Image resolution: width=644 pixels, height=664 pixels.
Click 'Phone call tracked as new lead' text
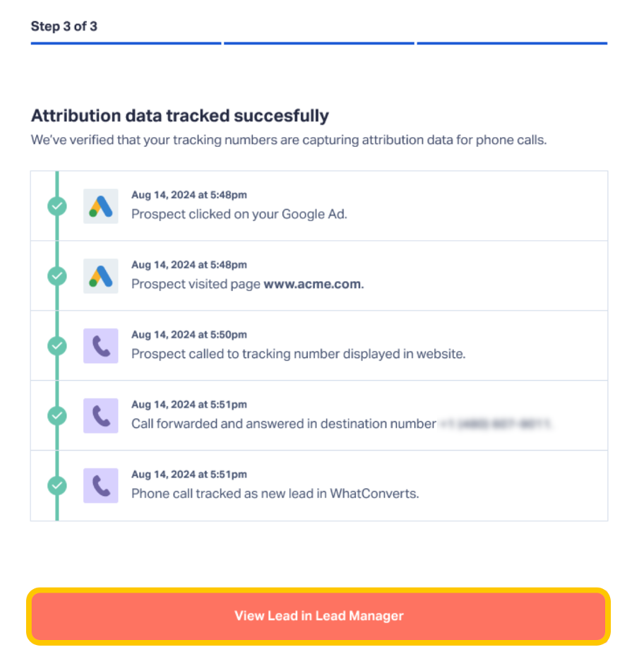[x=275, y=494]
